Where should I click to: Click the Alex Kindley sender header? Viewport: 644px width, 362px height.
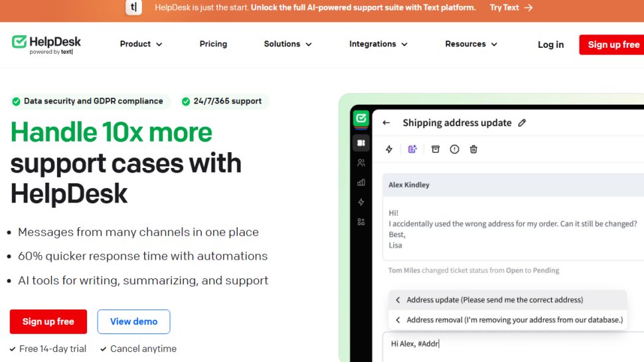point(513,185)
